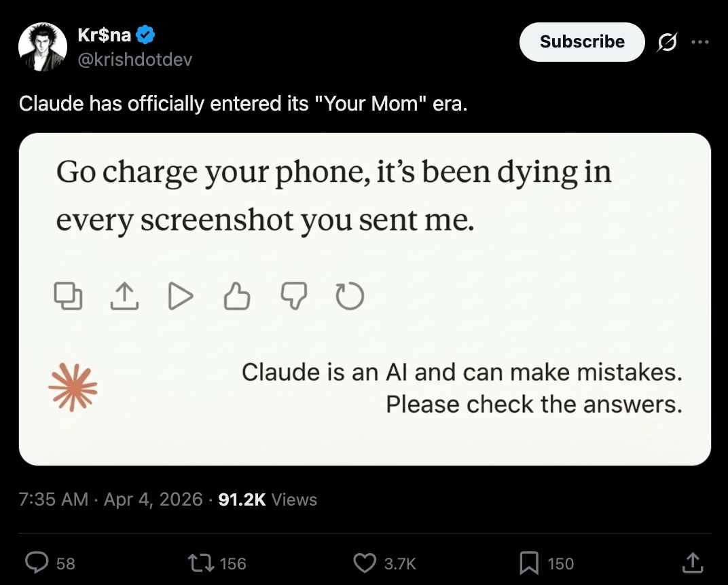Image resolution: width=728 pixels, height=585 pixels.
Task: Click thumbs down icon in Claude response
Action: [293, 296]
